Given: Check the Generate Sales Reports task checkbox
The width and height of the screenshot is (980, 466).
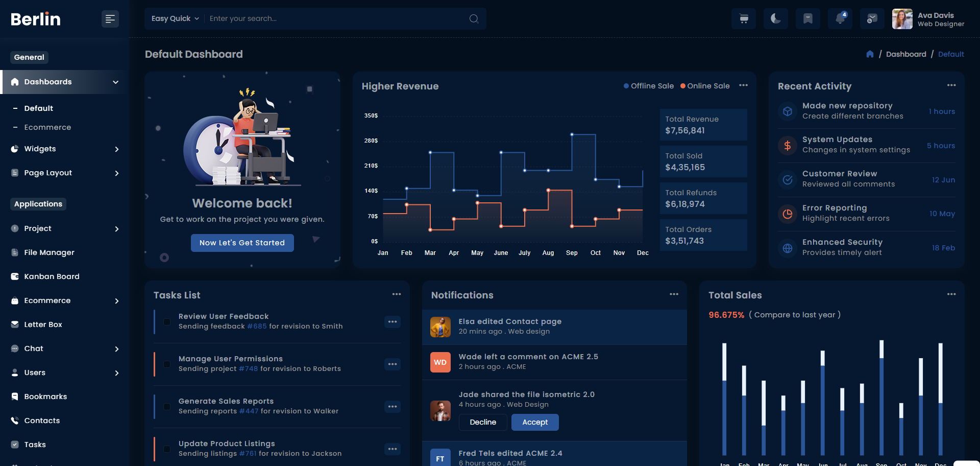Looking at the screenshot, I should pos(167,407).
